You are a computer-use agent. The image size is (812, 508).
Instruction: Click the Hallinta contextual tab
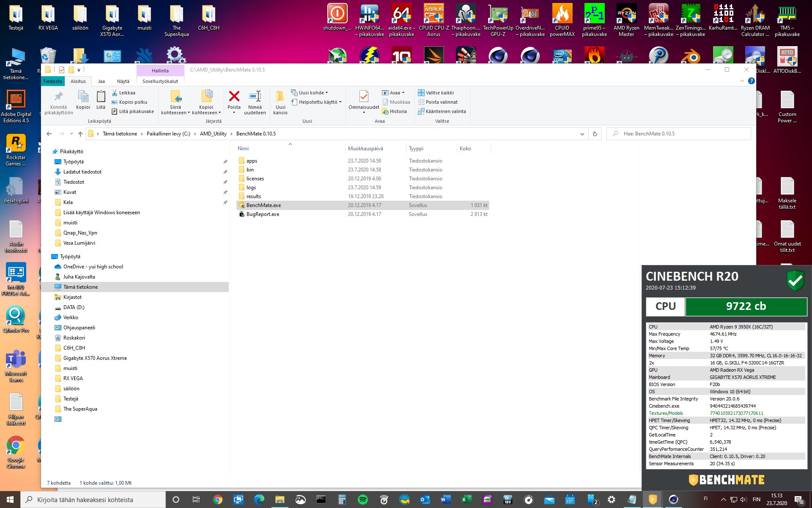tap(160, 71)
